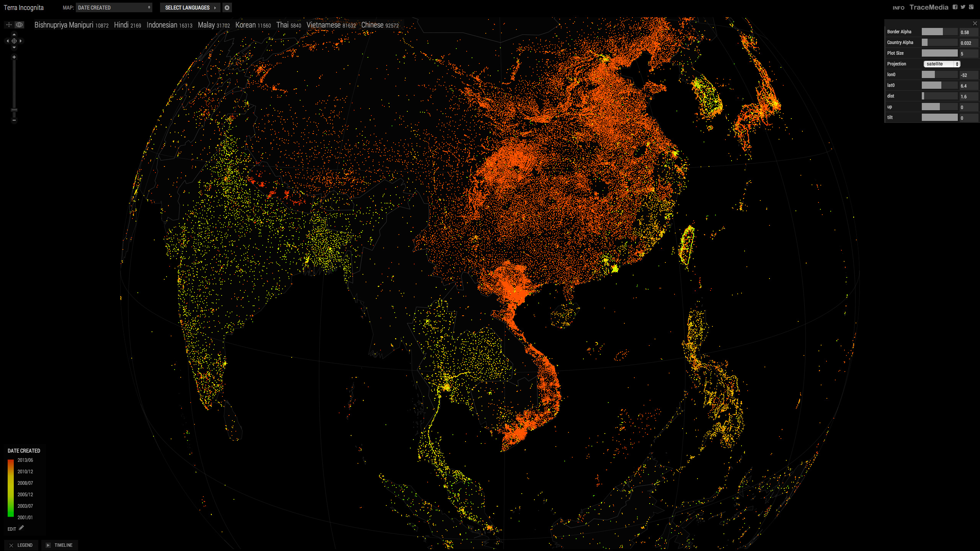Adjust the lat0 slider
The image size is (980, 551).
tap(939, 85)
